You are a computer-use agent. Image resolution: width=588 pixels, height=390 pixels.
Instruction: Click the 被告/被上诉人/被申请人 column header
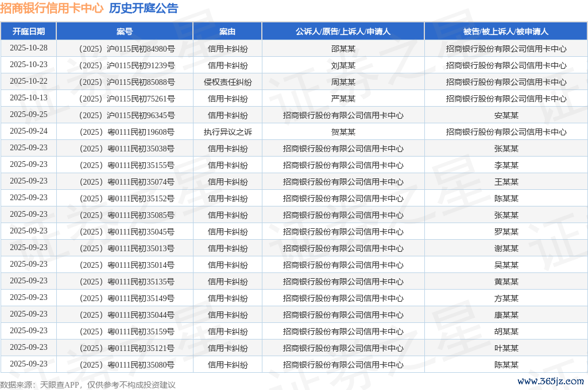(x=506, y=32)
